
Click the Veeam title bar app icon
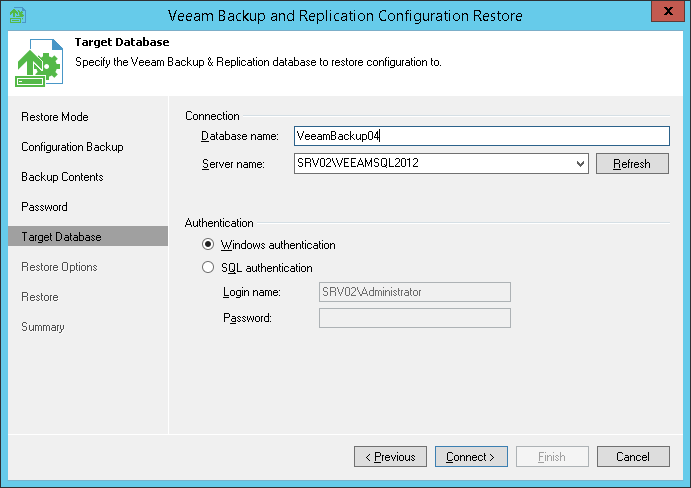16,13
